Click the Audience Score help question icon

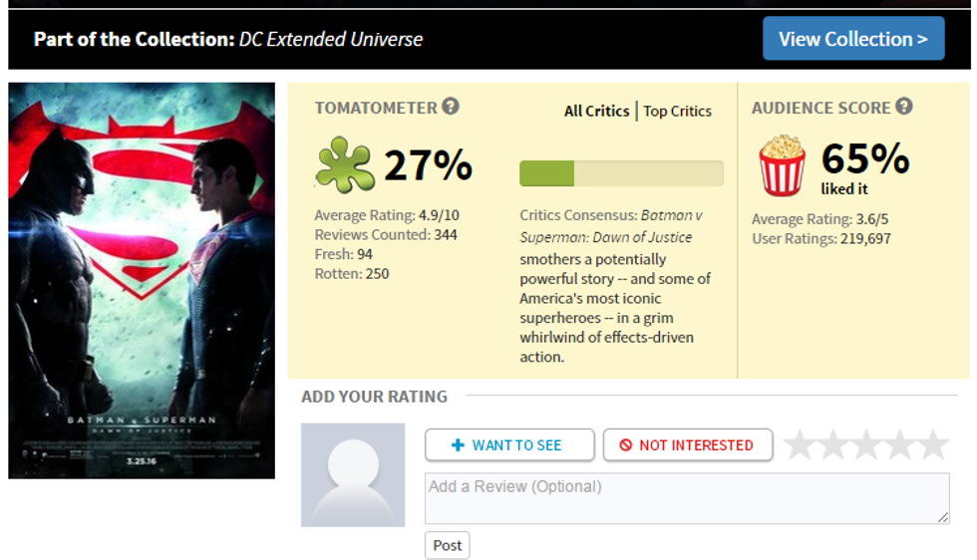click(x=904, y=107)
